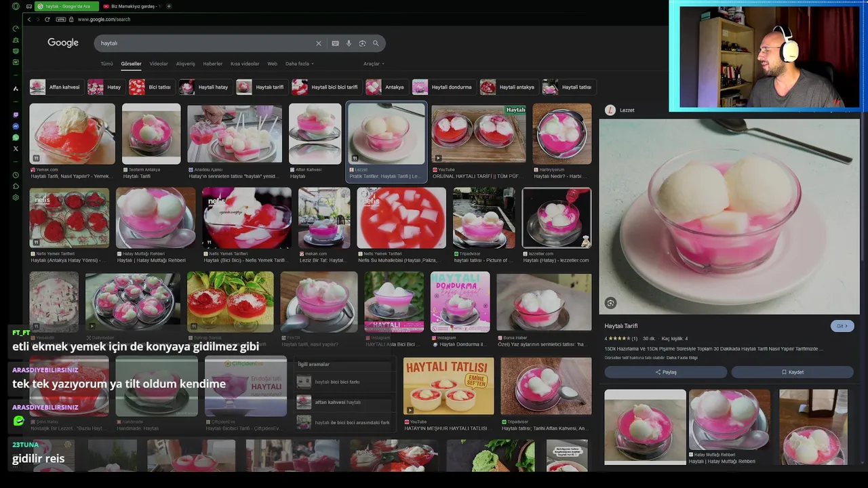This screenshot has width=868, height=488.
Task: Open History clock icon in sidebar
Action: click(16, 175)
